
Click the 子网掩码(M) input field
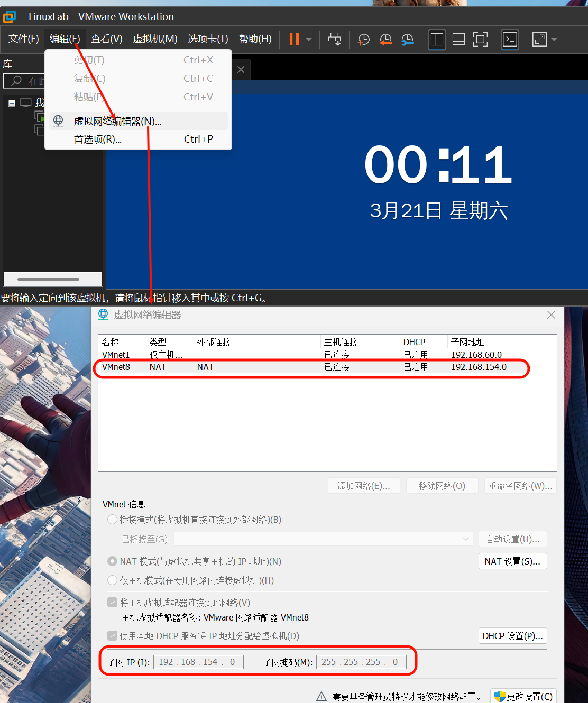point(361,662)
